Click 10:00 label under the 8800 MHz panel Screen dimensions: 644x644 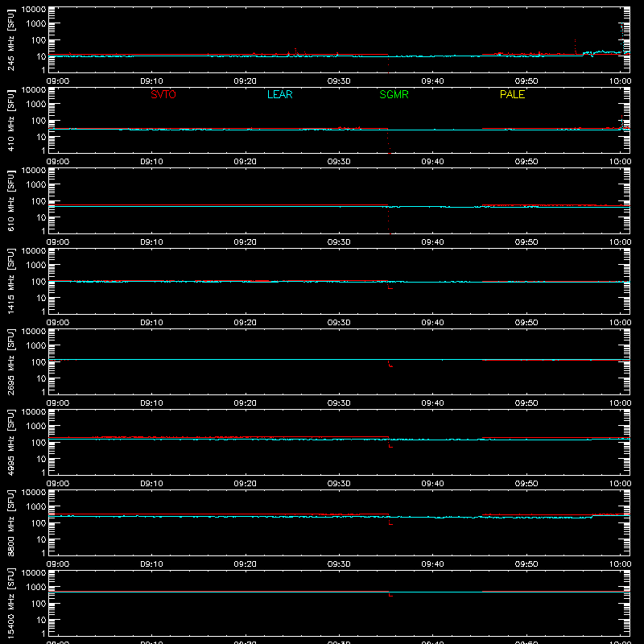point(620,564)
